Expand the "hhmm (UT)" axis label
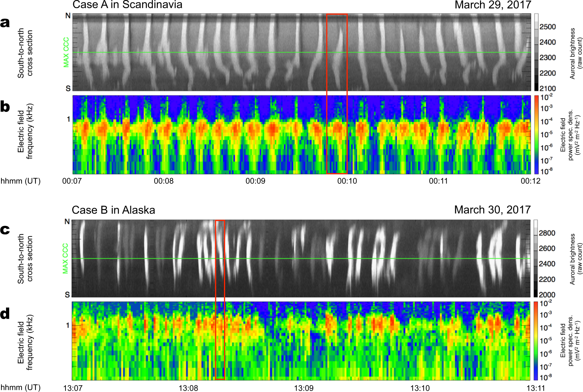This screenshot has width=583, height=392. [21, 182]
